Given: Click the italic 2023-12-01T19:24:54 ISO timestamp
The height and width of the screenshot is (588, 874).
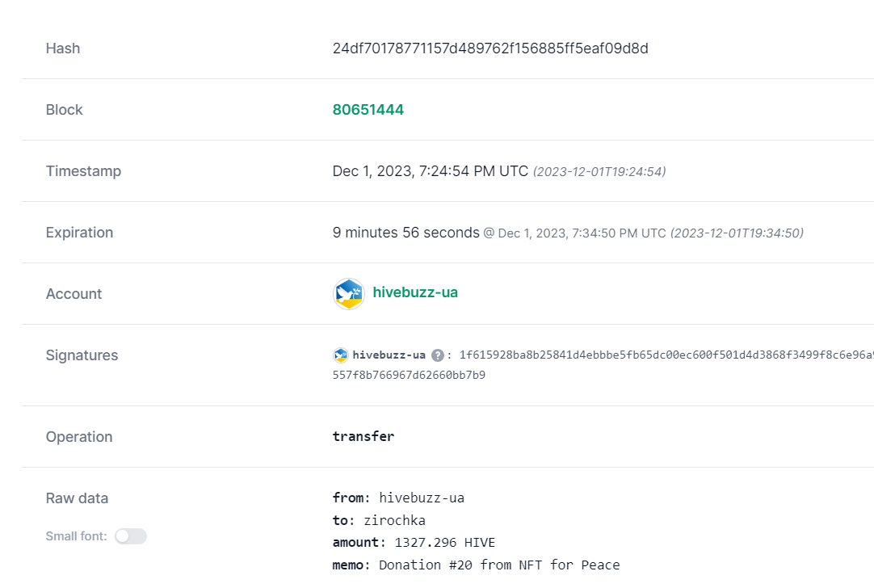Looking at the screenshot, I should click(599, 172).
